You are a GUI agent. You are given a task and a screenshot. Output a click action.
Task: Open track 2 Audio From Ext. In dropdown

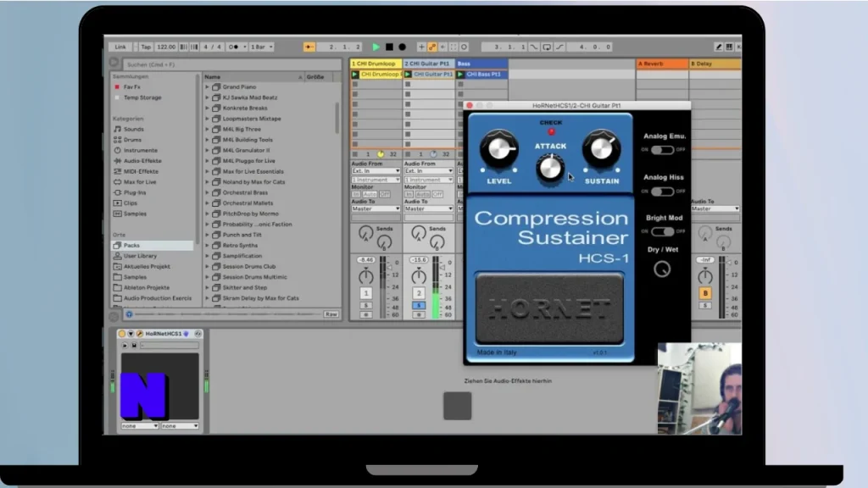pyautogui.click(x=428, y=171)
